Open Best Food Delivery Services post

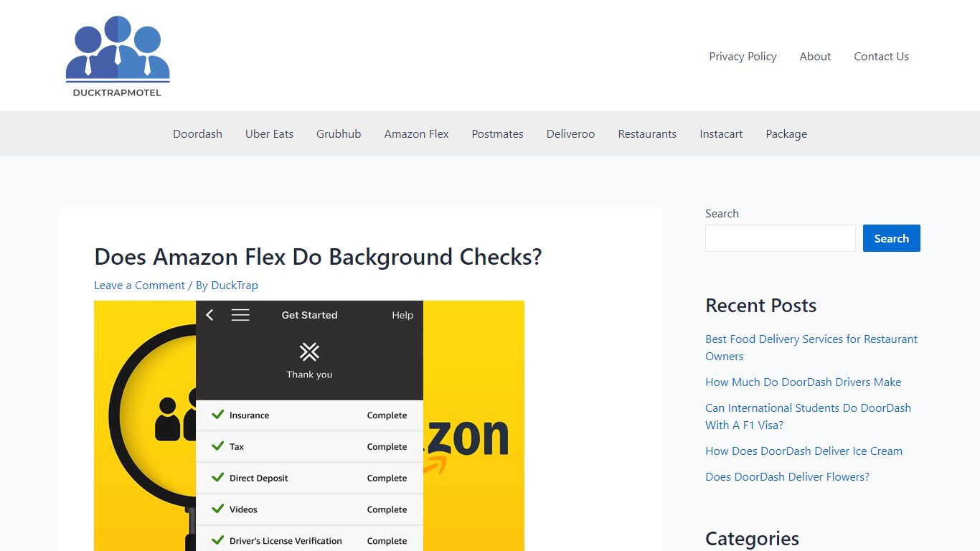(811, 347)
